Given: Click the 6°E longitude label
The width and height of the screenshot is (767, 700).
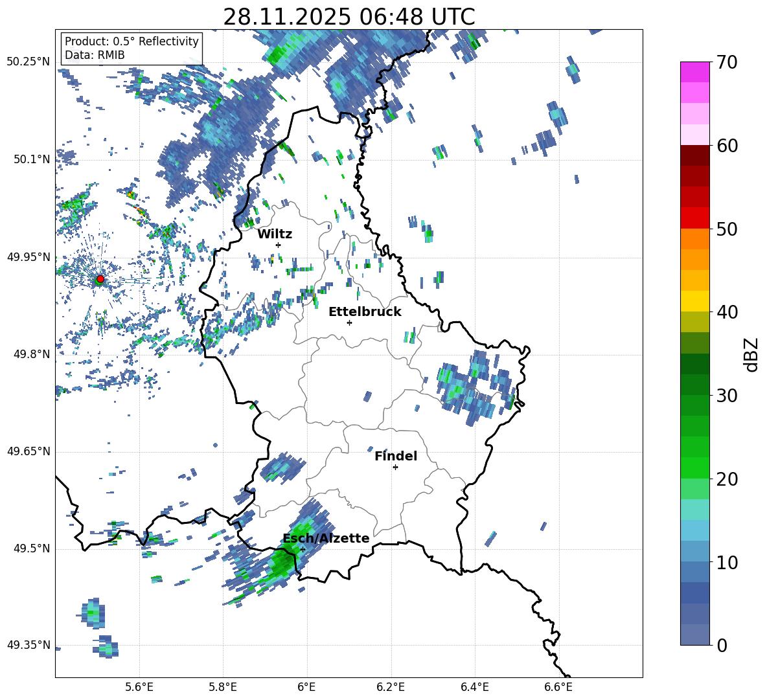Looking at the screenshot, I should [306, 687].
